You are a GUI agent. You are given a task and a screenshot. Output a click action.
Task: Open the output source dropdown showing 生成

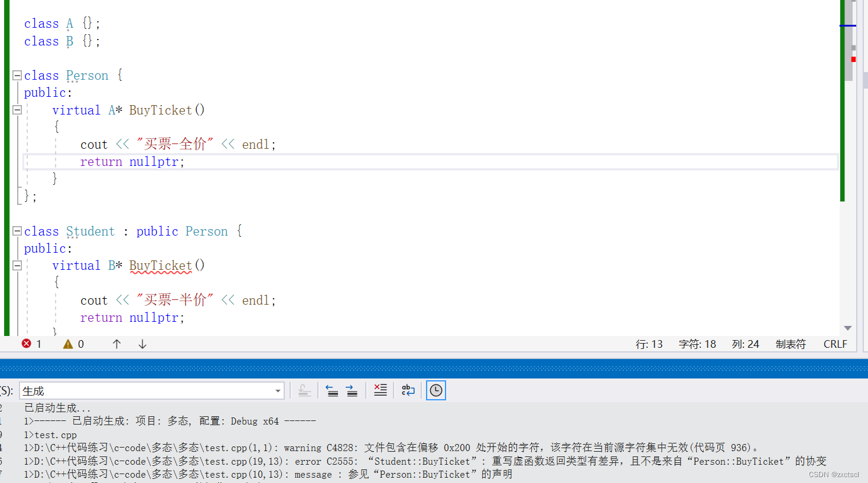(x=152, y=391)
